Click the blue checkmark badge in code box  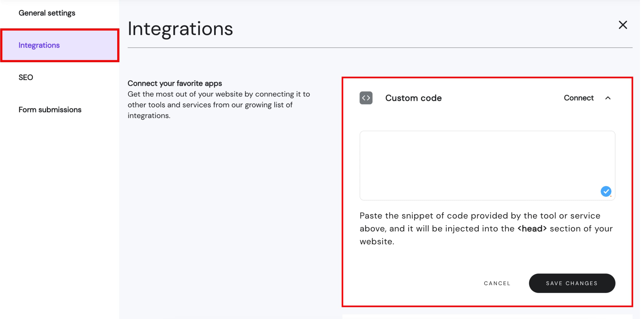tap(606, 191)
